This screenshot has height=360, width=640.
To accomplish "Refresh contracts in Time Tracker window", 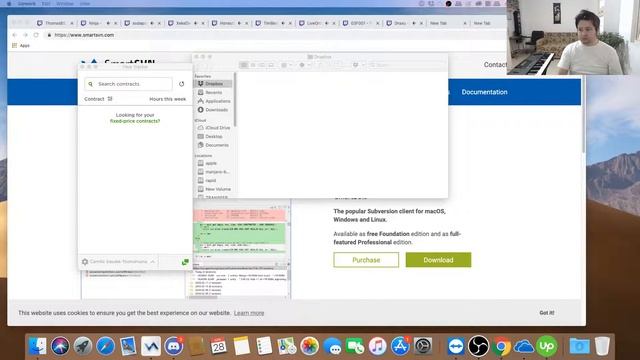I will (182, 84).
